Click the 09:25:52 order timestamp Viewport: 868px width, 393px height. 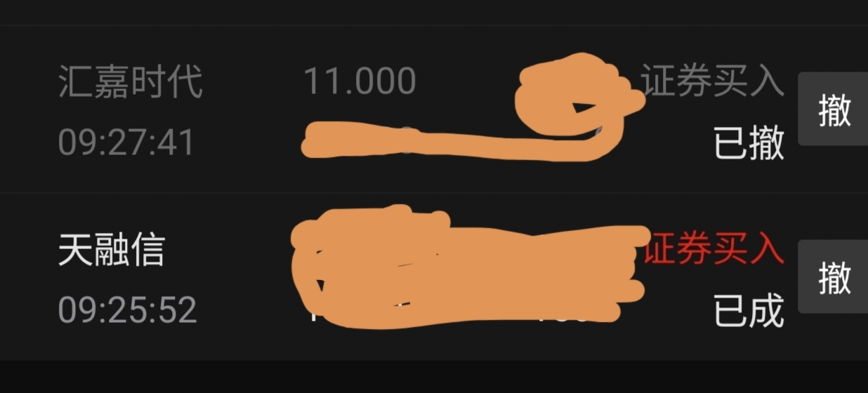127,310
